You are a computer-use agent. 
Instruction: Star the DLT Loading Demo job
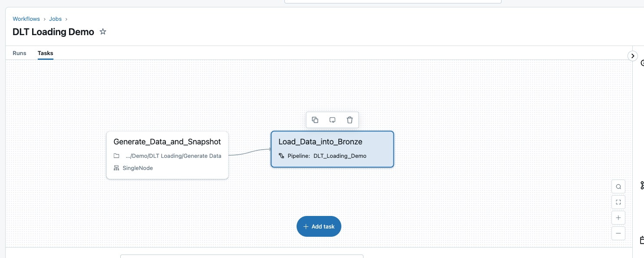103,32
